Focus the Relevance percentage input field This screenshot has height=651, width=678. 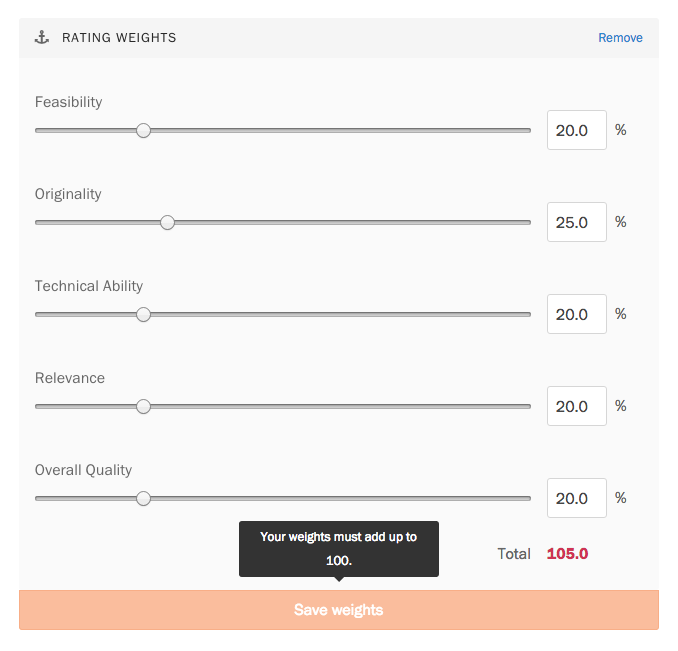click(577, 406)
